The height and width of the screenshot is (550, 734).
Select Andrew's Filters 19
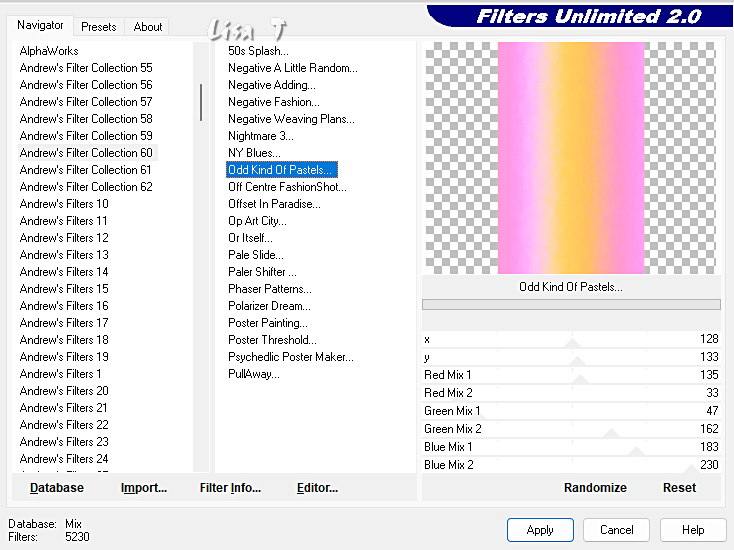(64, 357)
